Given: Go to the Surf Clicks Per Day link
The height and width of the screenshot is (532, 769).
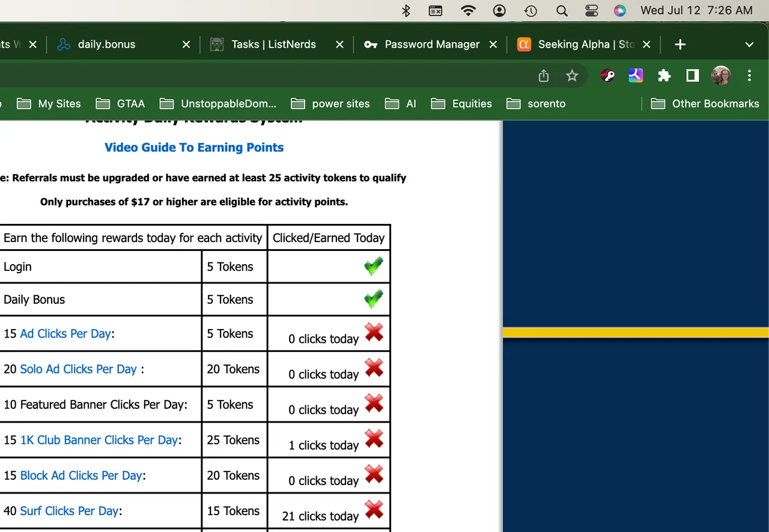Looking at the screenshot, I should tap(69, 511).
